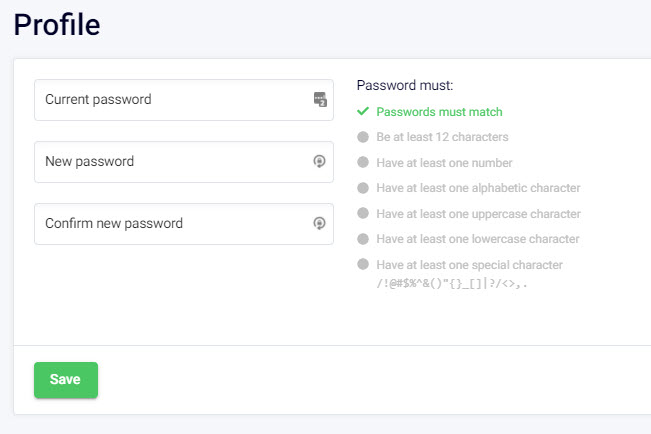This screenshot has width=651, height=434.
Task: Select the Confirm new password field
Action: tap(170, 224)
